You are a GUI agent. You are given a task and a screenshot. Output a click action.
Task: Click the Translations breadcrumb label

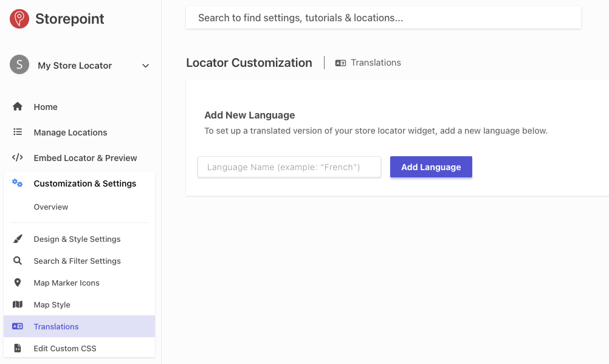point(376,63)
